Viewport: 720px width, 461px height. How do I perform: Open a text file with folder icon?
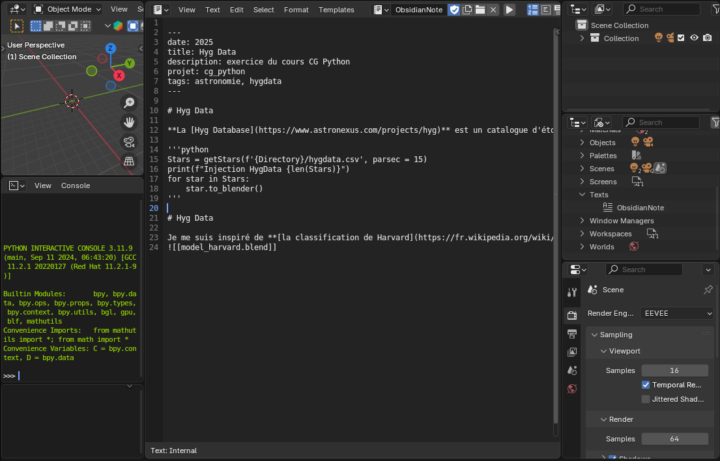point(480,10)
